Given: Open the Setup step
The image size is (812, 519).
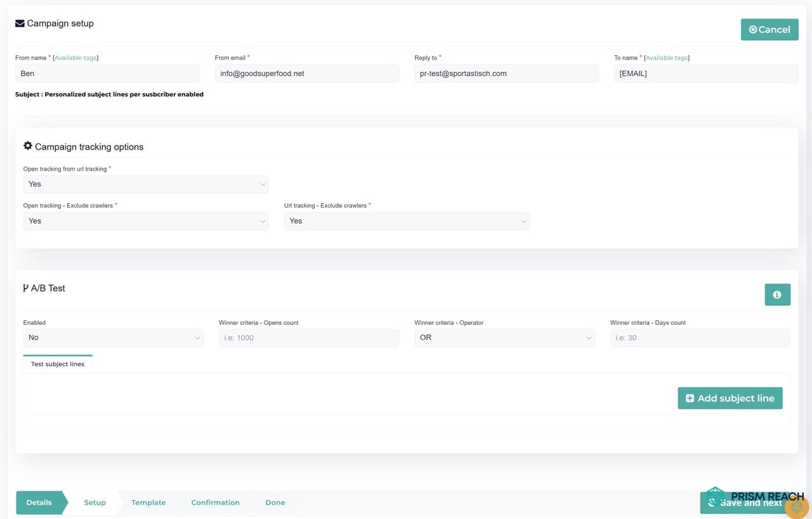Looking at the screenshot, I should [x=95, y=503].
